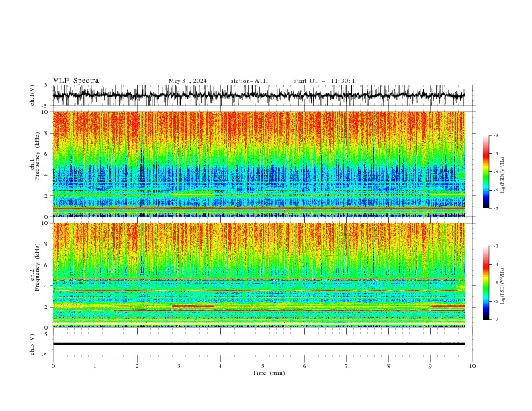The image size is (532, 411).
Task: Click inside the ch.2 spectrogram panel
Action: click(x=259, y=275)
